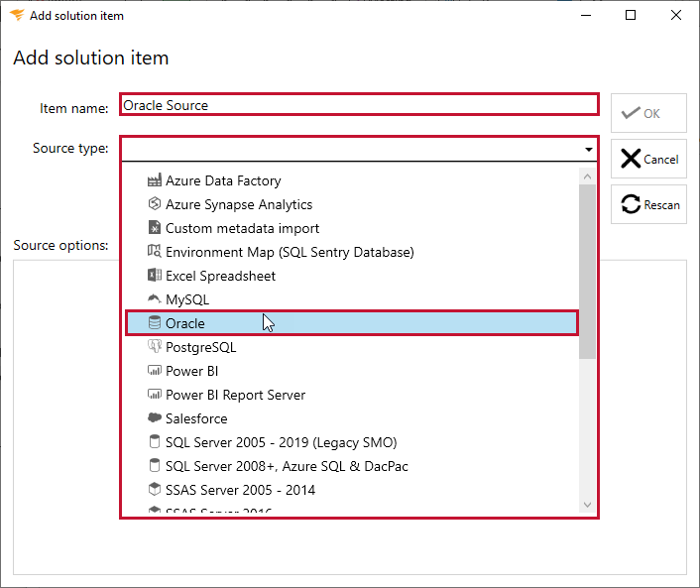Click the Azure Synapse Analytics icon

(x=154, y=203)
